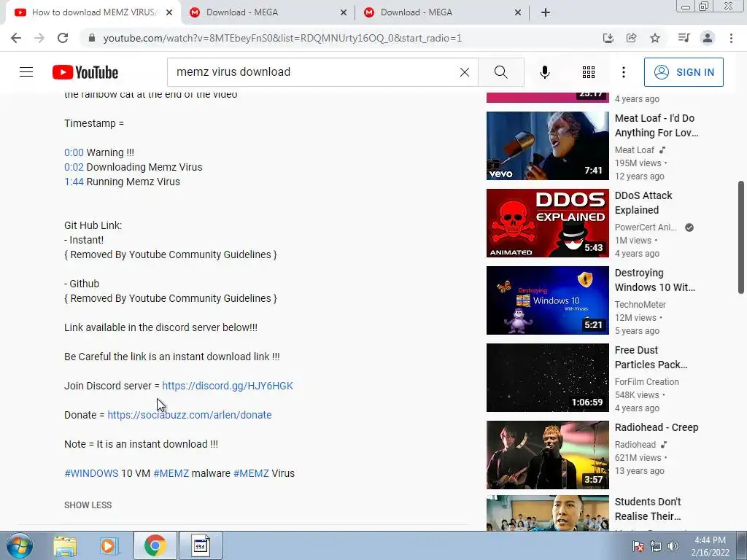The height and width of the screenshot is (560, 747).
Task: Click the first #MEMZ hashtag before malware
Action: click(171, 473)
